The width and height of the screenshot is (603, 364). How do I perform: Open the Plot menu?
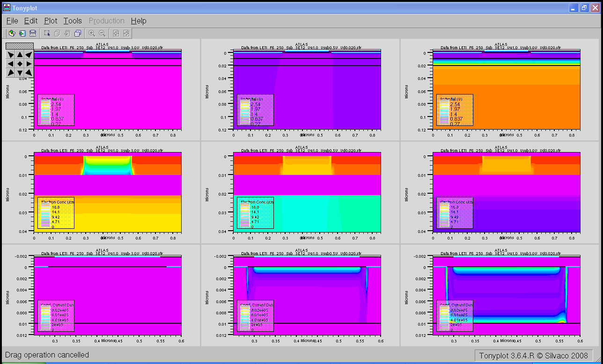coord(51,21)
